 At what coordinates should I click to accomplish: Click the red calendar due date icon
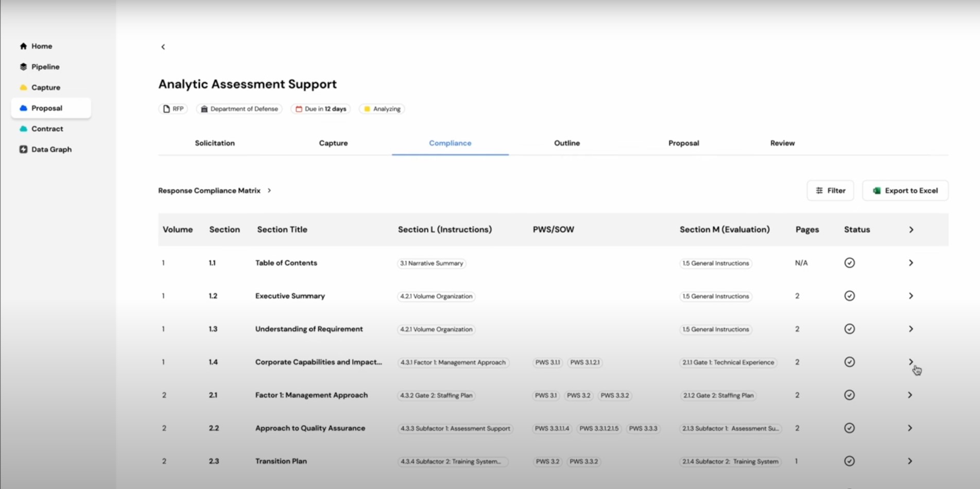pyautogui.click(x=299, y=109)
